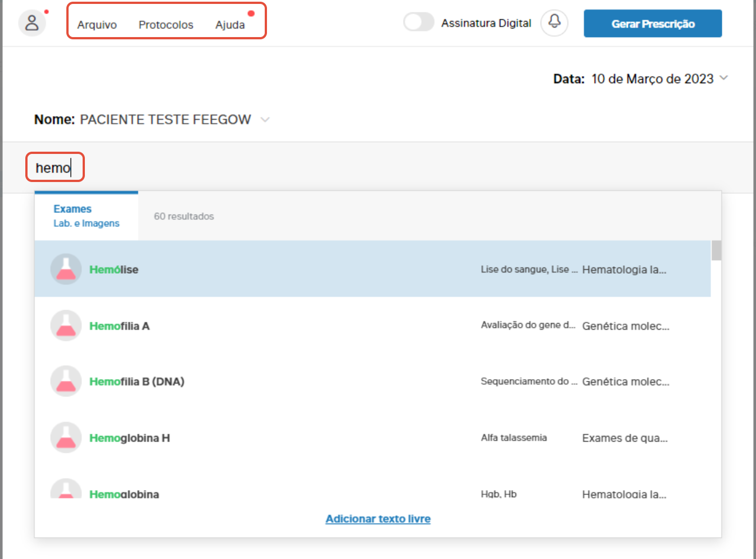Pick the Hemoglobina H exam result
Screen dimensions: 756x559
373,438
